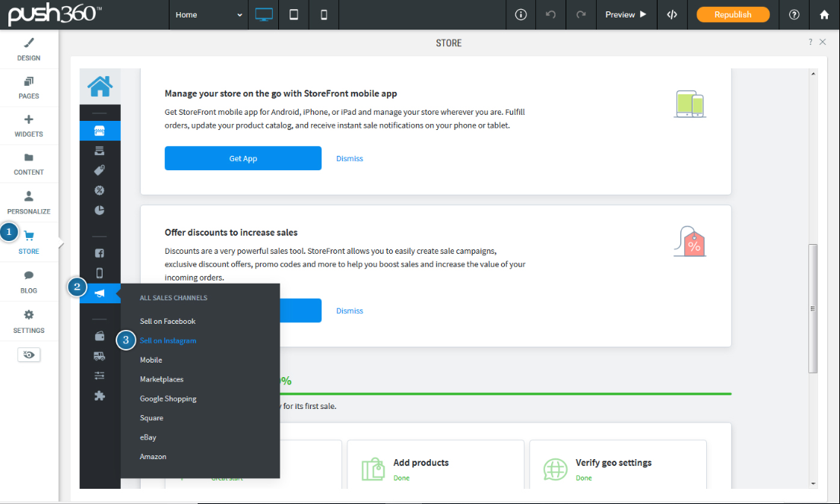Open the Blog panel

click(x=29, y=282)
